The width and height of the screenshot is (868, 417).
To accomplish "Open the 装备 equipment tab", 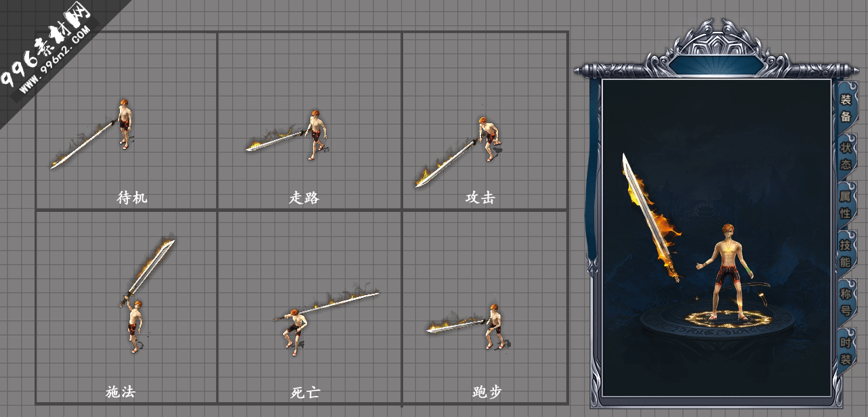I will tap(846, 108).
